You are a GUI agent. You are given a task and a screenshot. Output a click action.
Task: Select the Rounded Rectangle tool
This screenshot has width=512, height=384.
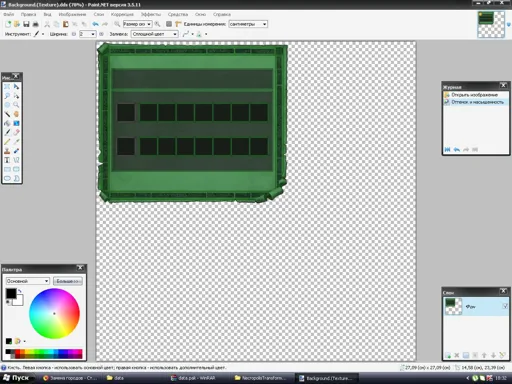click(16, 169)
